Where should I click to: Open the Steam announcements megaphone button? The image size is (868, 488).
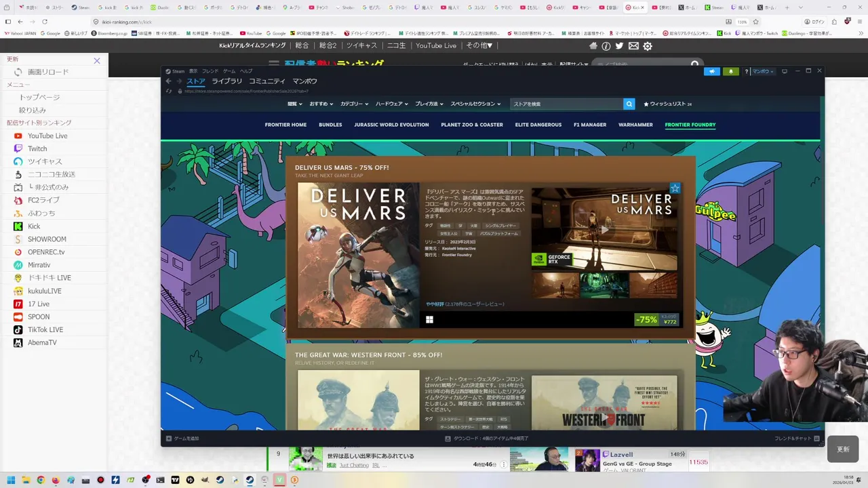click(712, 71)
